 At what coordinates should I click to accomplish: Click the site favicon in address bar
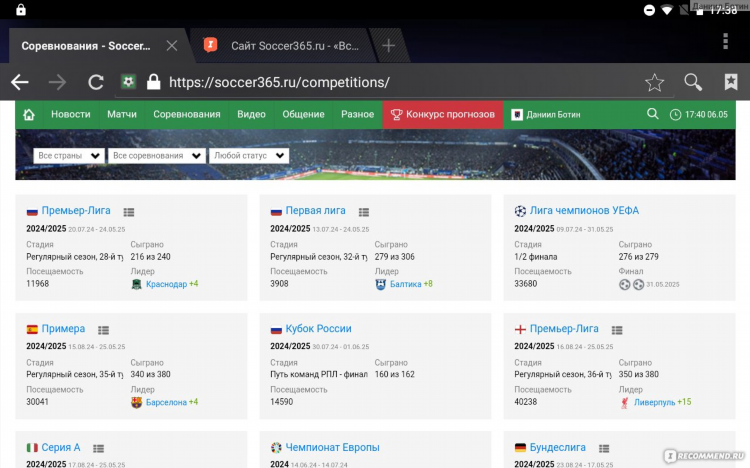(x=128, y=82)
